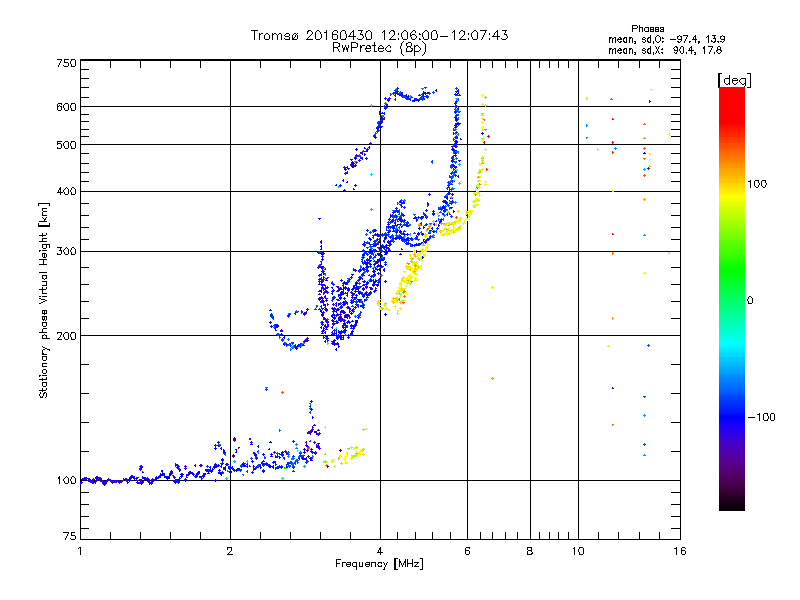The height and width of the screenshot is (600, 800).
Task: Click the '8' x-axis tick label
Action: click(530, 551)
